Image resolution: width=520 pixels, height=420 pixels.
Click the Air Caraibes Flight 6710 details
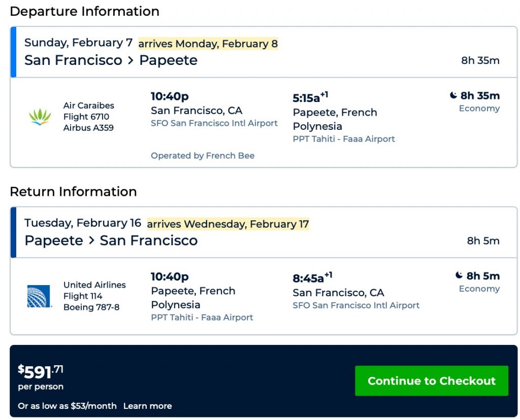(89, 117)
